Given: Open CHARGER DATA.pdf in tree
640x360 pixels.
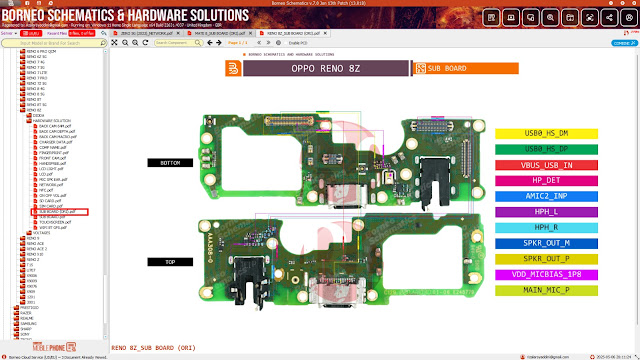Looking at the screenshot, I should pyautogui.click(x=52, y=142).
